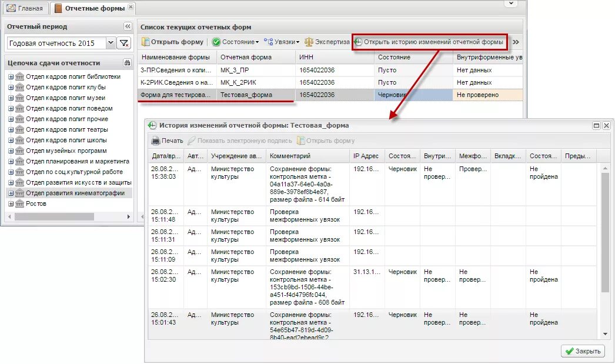Sort by Учреждение ав... column header

(236, 156)
